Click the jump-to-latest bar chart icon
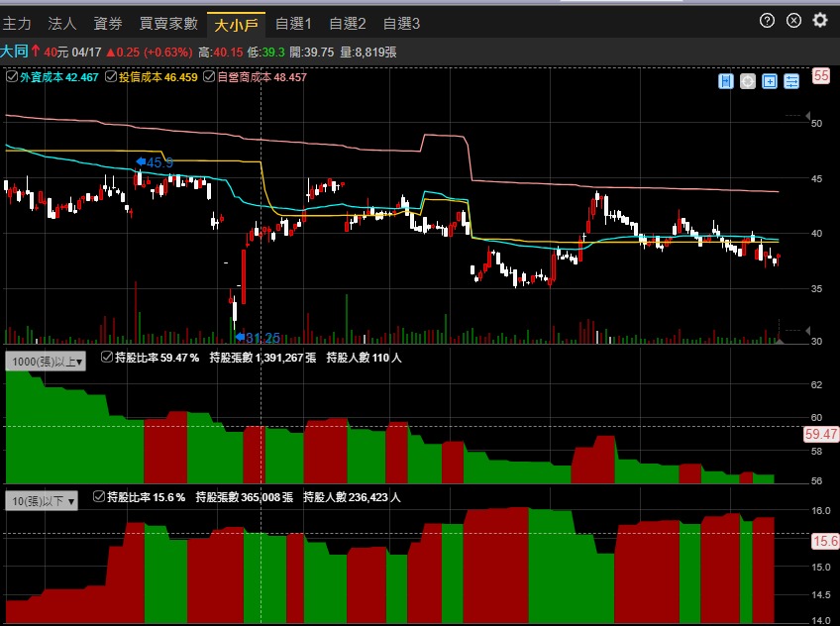The width and height of the screenshot is (840, 626). (x=726, y=82)
